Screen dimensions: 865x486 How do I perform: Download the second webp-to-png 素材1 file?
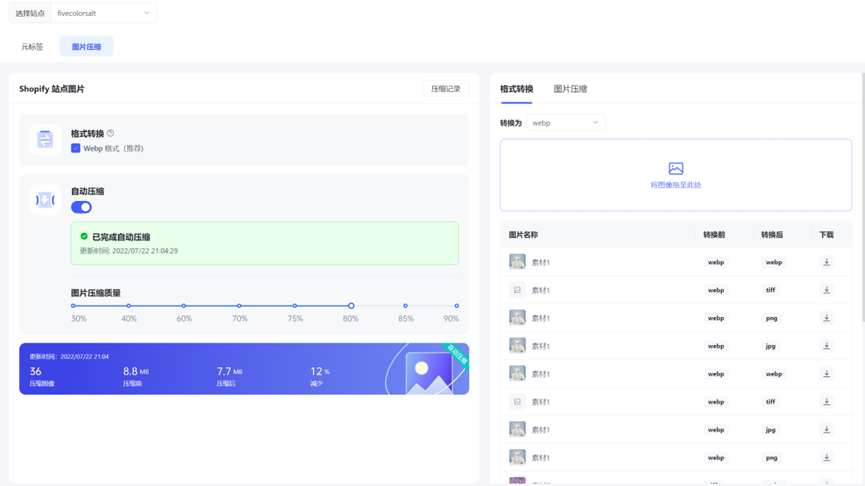[x=826, y=457]
